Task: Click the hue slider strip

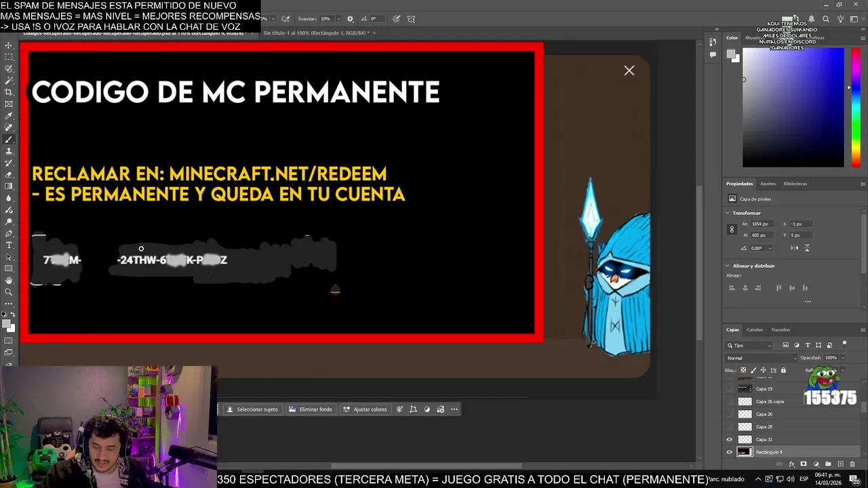Action: click(856, 108)
